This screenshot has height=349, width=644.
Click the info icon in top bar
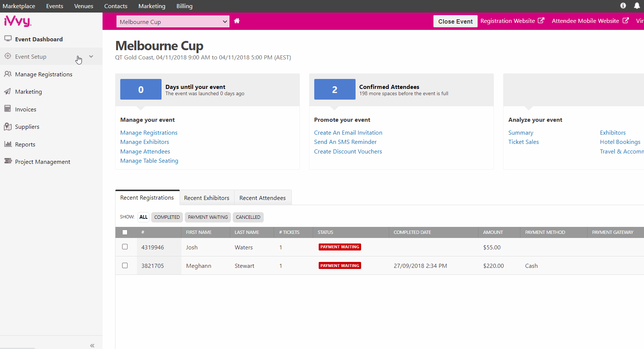pos(623,6)
